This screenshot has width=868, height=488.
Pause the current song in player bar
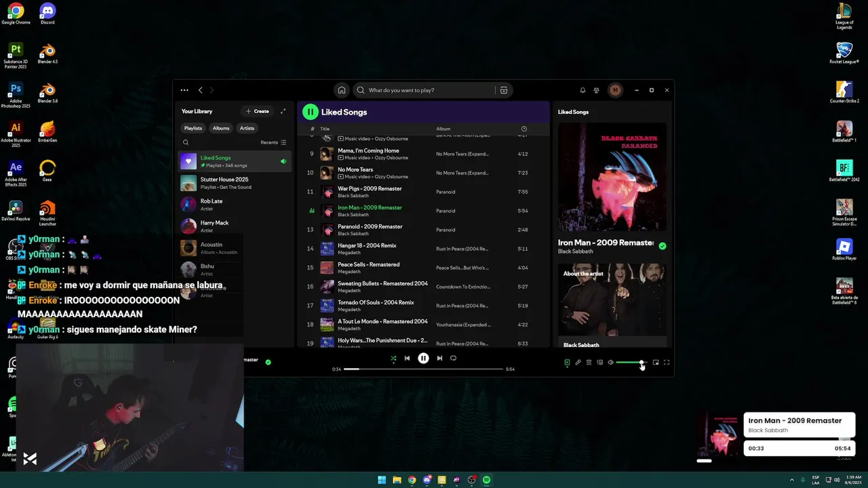(423, 359)
